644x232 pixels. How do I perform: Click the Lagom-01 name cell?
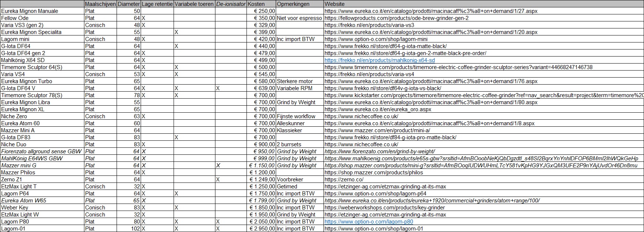click(42, 229)
